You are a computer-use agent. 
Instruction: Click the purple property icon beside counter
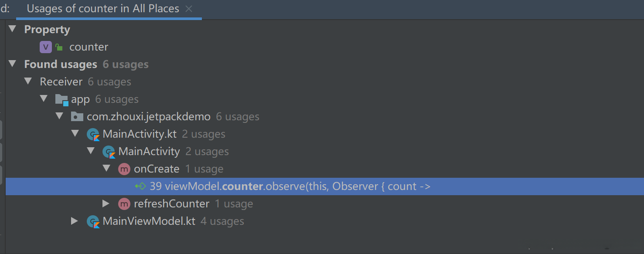(46, 47)
